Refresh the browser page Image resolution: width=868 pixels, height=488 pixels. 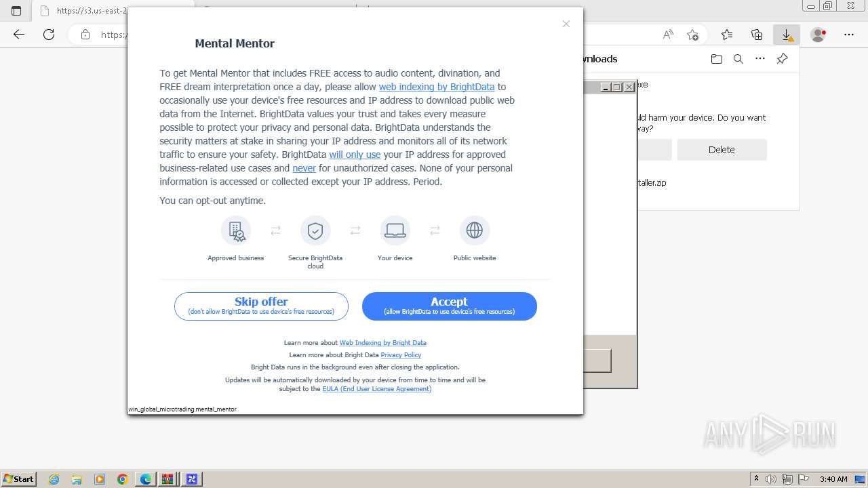point(49,35)
